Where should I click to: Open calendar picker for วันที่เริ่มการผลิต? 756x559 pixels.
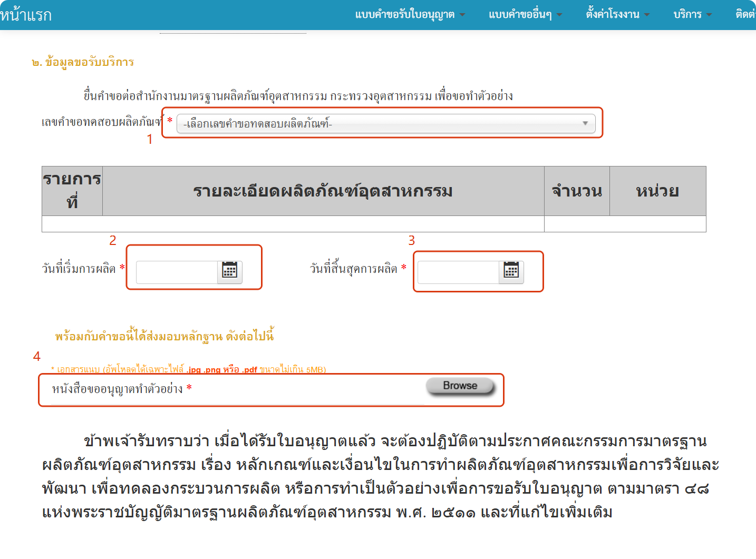coord(230,272)
